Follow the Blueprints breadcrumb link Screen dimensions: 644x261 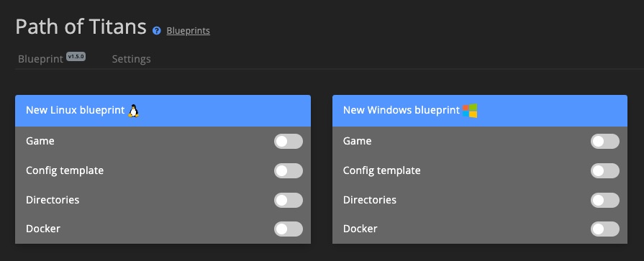coord(188,31)
